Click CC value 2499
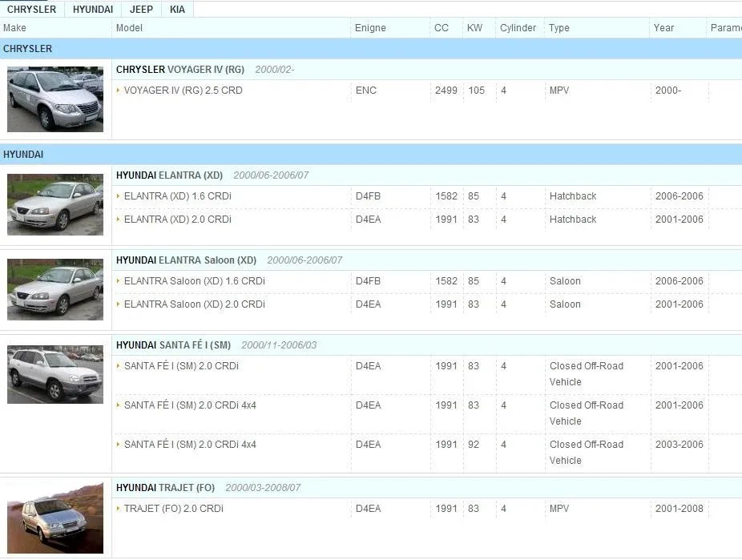 446,91
